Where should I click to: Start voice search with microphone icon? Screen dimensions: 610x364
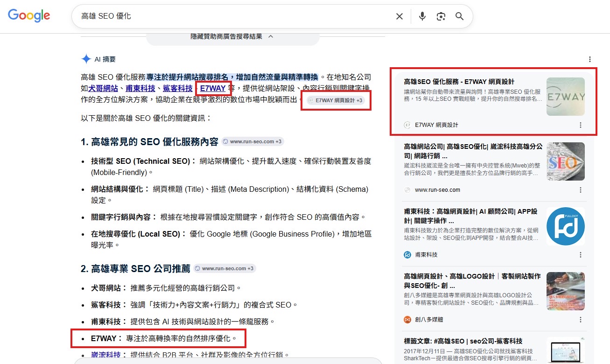[422, 16]
